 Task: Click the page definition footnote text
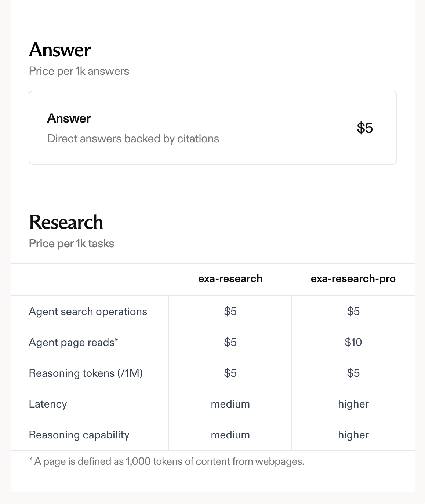click(x=167, y=461)
